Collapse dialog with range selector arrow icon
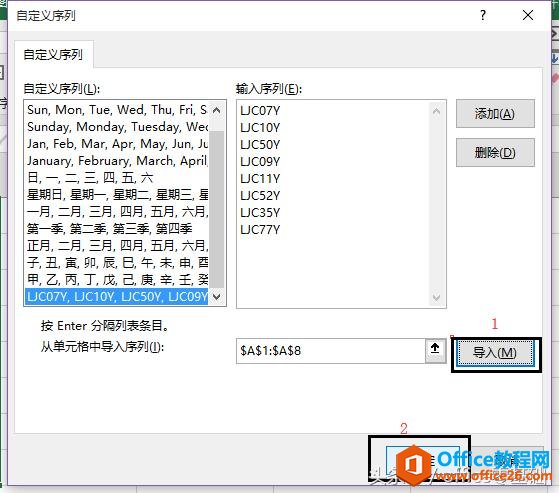This screenshot has height=493, width=559. 435,350
